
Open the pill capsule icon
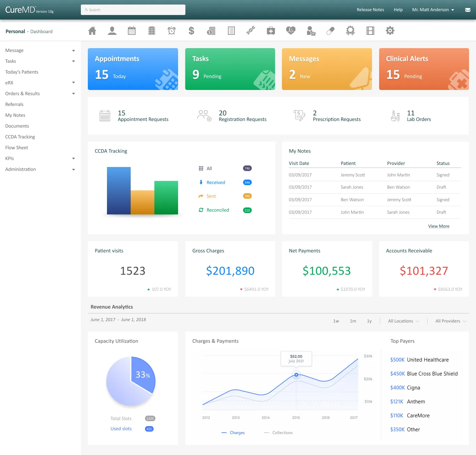pos(330,31)
